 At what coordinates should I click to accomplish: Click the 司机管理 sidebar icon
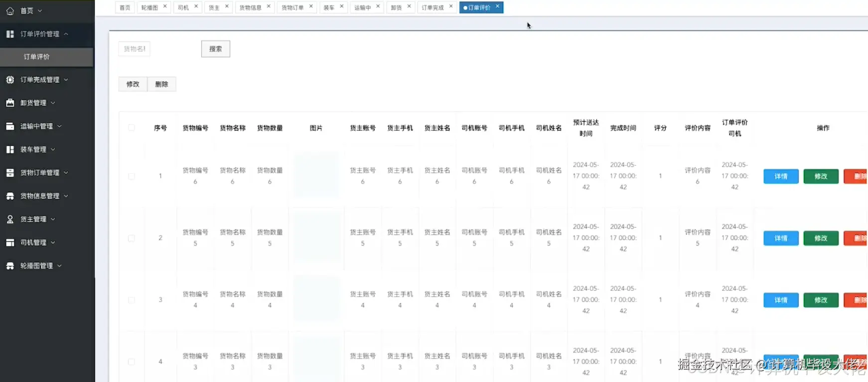10,243
